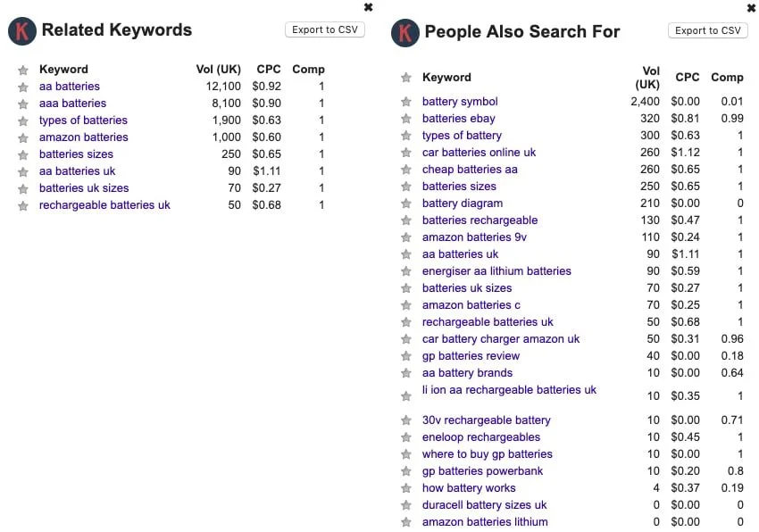The height and width of the screenshot is (532, 759).
Task: Star the 'how battery works' keyword
Action: click(x=406, y=488)
